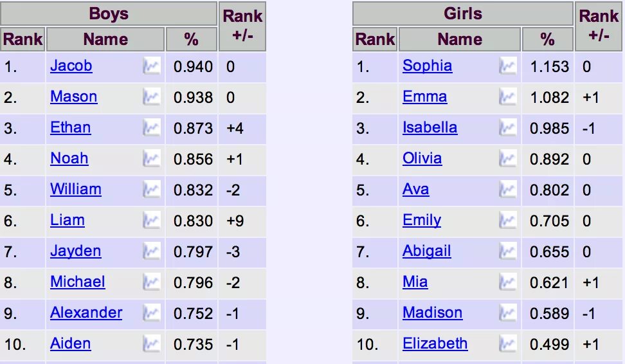
Task: Open the Alexander name link
Action: (x=86, y=313)
